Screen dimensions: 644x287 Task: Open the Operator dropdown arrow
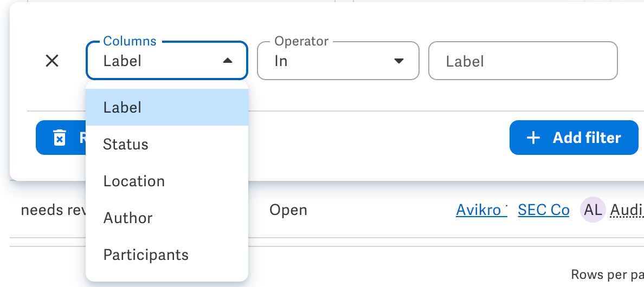tap(398, 61)
